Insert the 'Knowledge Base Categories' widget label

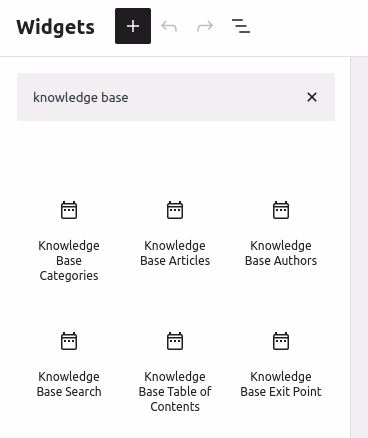point(69,261)
